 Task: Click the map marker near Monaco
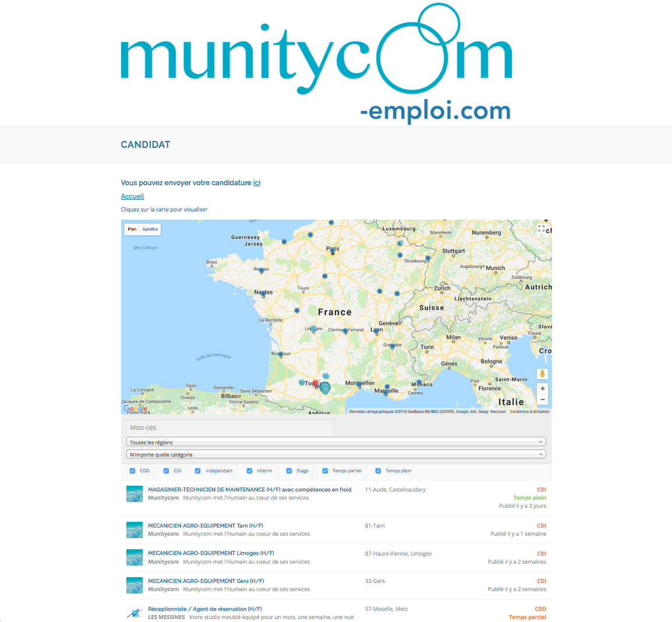(x=419, y=381)
